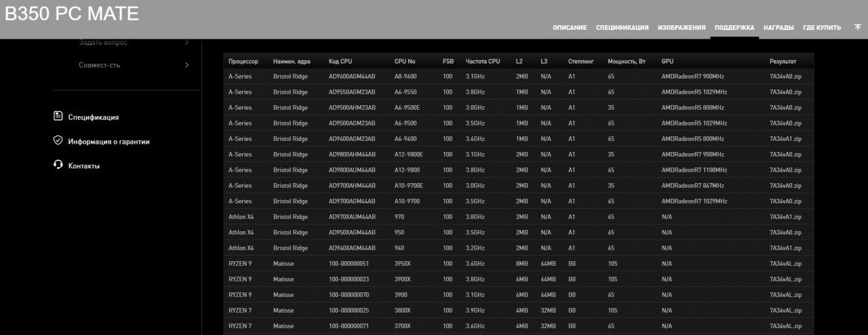Open the Спецификация tab in top navigation
868x335 pixels.
click(x=622, y=28)
